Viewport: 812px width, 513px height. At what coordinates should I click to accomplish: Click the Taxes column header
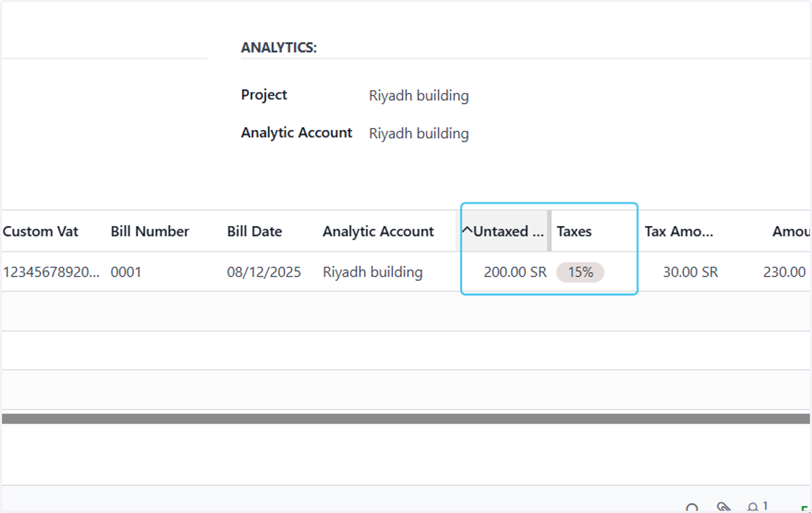(x=574, y=231)
